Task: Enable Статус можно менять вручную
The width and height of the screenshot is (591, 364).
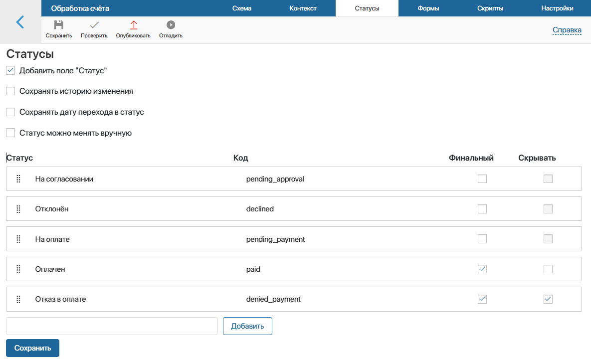Action: pos(10,133)
